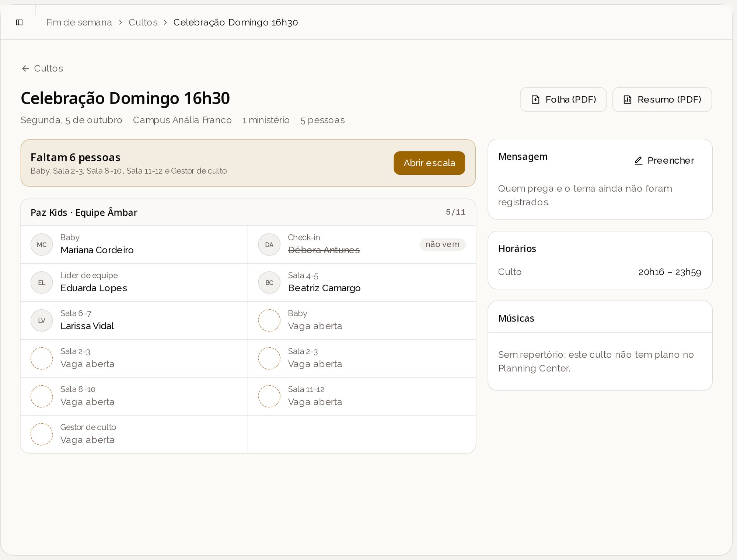Select the Eduarda Lopes name
Viewport: 737px width, 560px height.
(94, 288)
